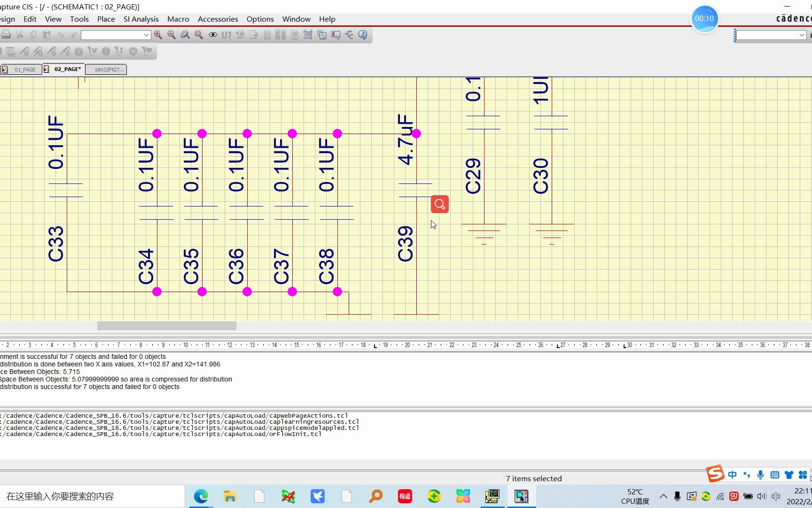
Task: Open the Macro menu
Action: pyautogui.click(x=178, y=19)
